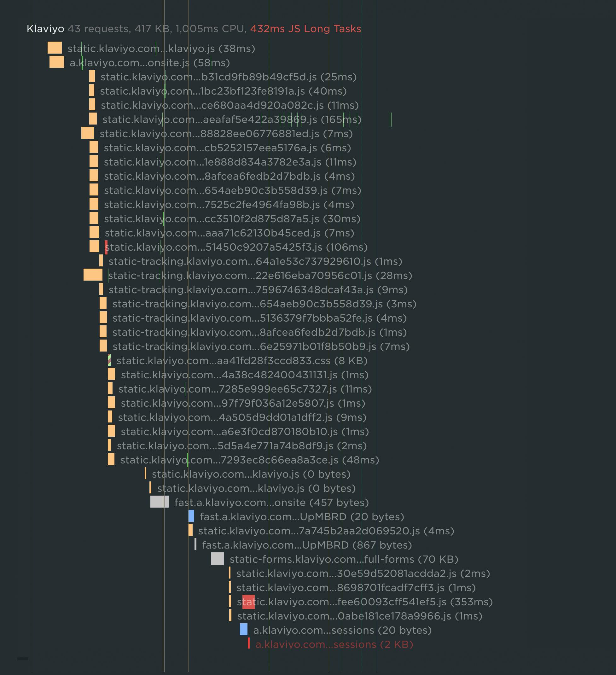The width and height of the screenshot is (616, 675).
Task: Select the 1bc23bf123fe8191a.js (40ms) row
Action: (223, 91)
